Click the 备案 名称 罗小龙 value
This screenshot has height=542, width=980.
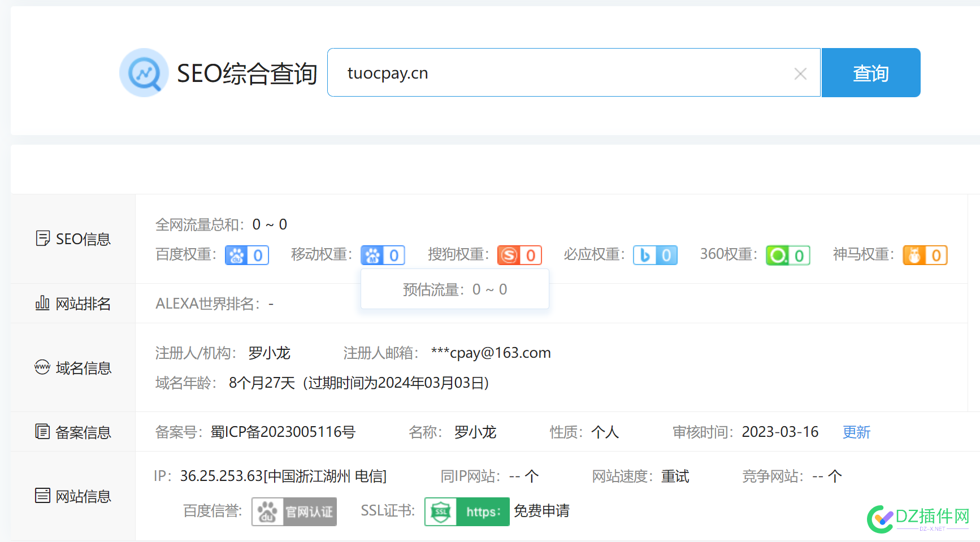pos(475,432)
